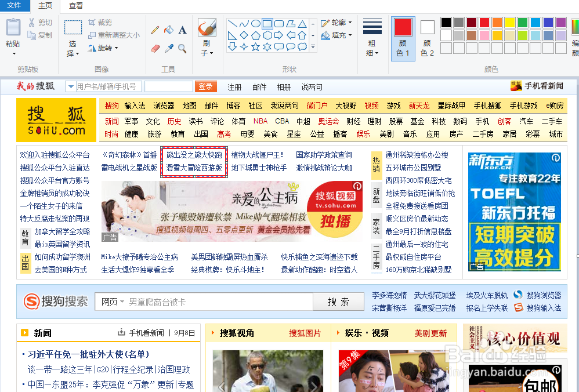The width and height of the screenshot is (579, 392).
Task: Choose the Up arrow shape
Action: (302, 35)
